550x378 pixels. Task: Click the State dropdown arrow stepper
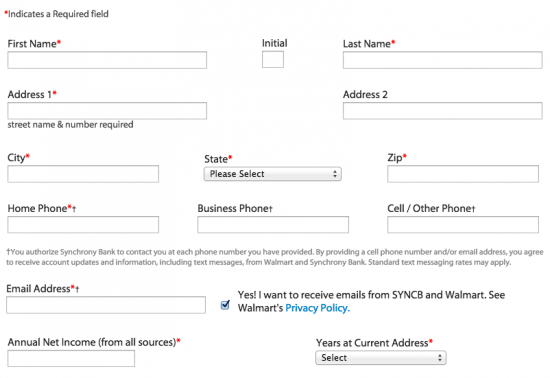[x=335, y=174]
